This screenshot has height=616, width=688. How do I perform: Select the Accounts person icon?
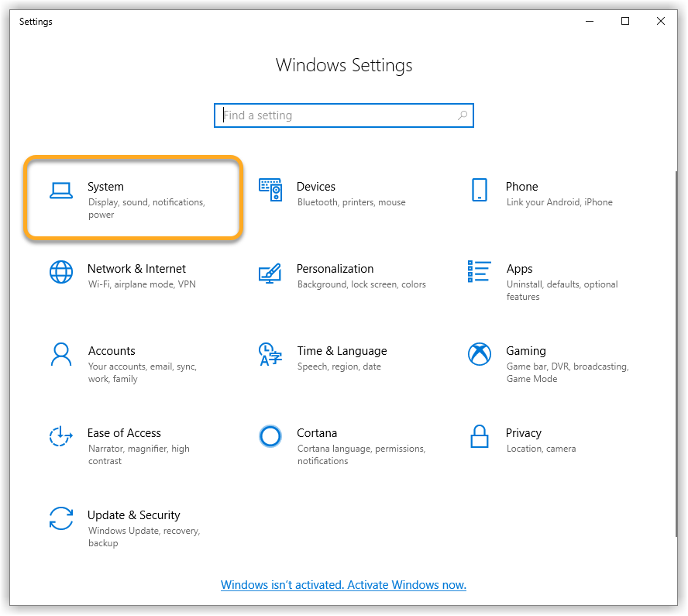point(60,355)
